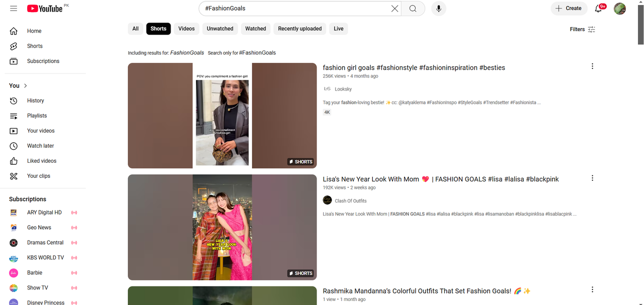Click the SHORTS badge on Lisa's thumbnail
644x305 pixels.
click(301, 273)
